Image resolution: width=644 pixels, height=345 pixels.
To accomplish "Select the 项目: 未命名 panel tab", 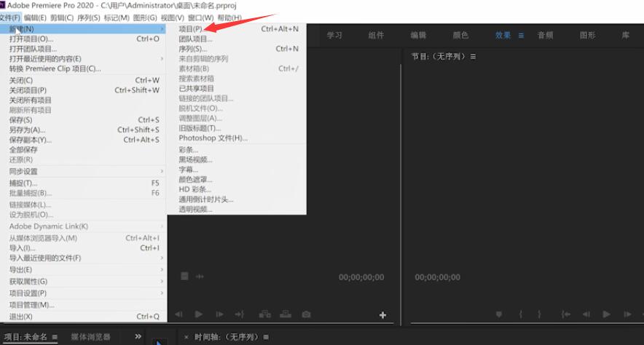I will coord(25,337).
